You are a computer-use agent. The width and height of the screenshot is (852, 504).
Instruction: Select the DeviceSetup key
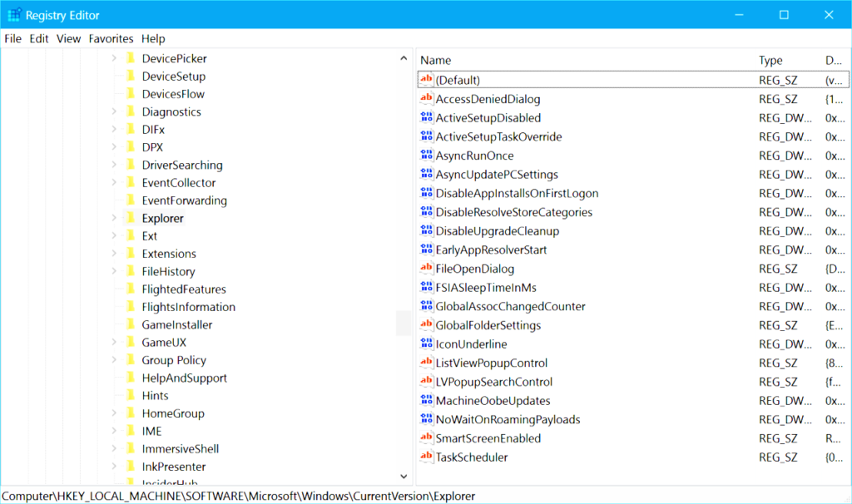coord(173,76)
